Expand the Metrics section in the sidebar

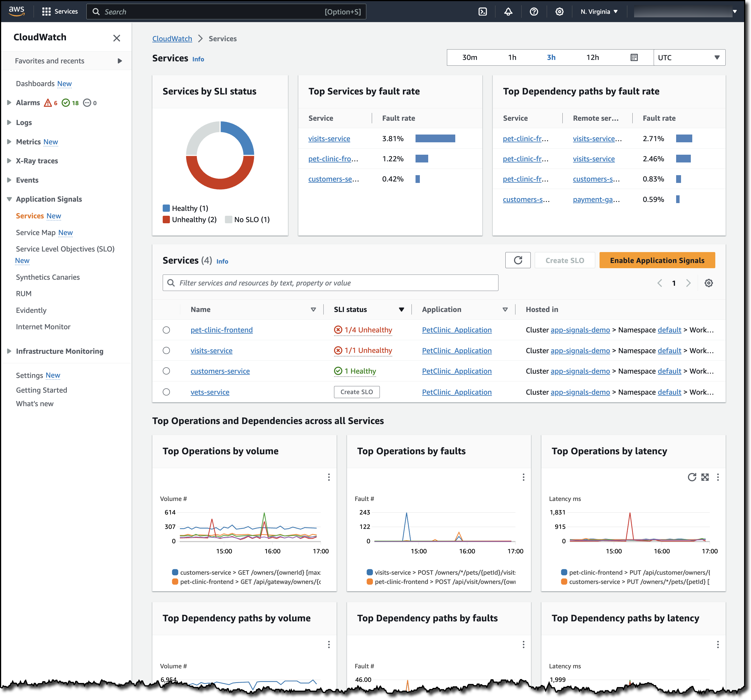9,142
